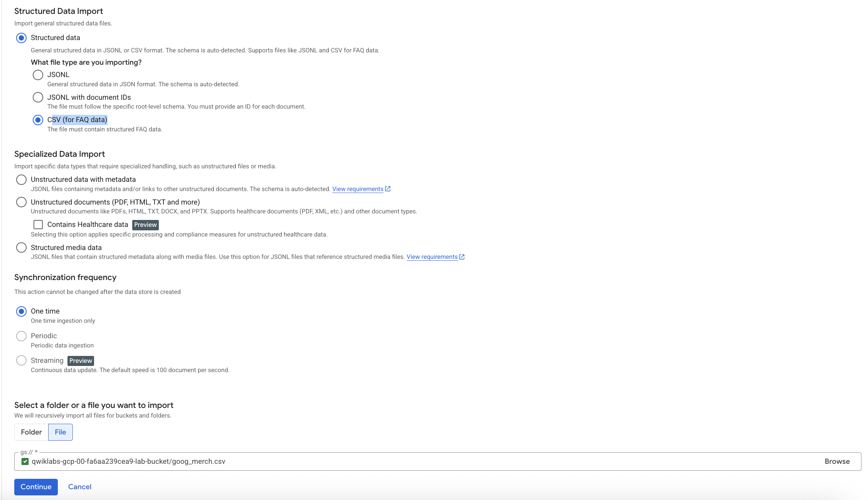Image resolution: width=868 pixels, height=500 pixels.
Task: Click Browse to pick a bucket file
Action: pos(837,461)
